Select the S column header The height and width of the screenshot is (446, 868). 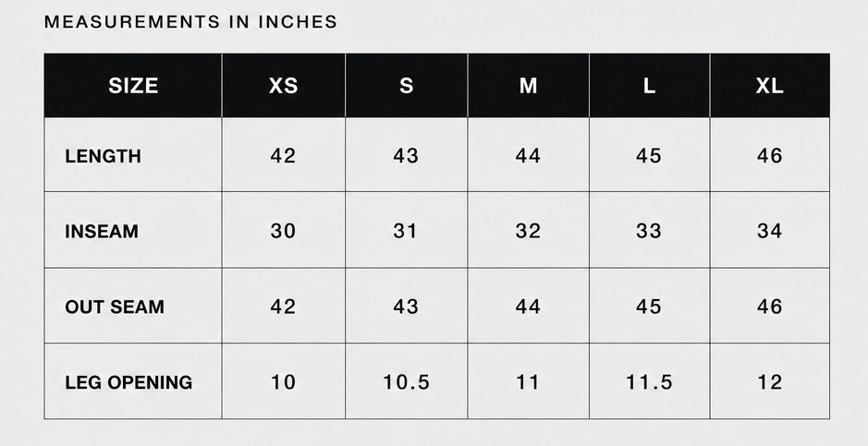pyautogui.click(x=407, y=86)
